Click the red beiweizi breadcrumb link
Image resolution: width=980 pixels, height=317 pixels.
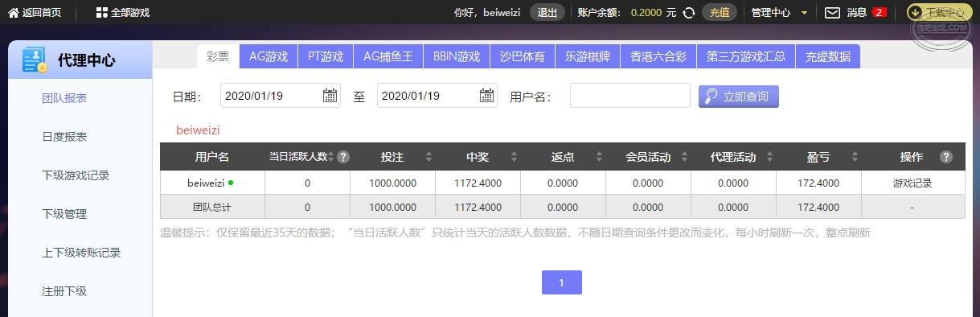click(x=198, y=130)
